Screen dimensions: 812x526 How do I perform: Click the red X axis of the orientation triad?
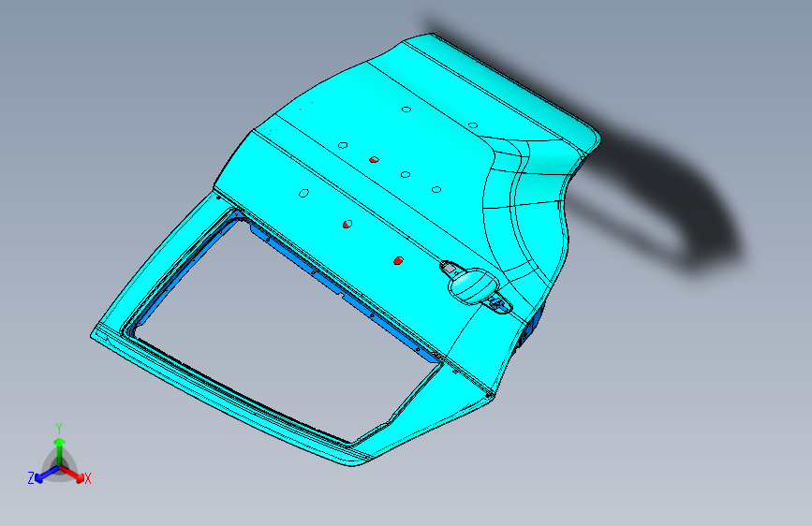click(72, 474)
